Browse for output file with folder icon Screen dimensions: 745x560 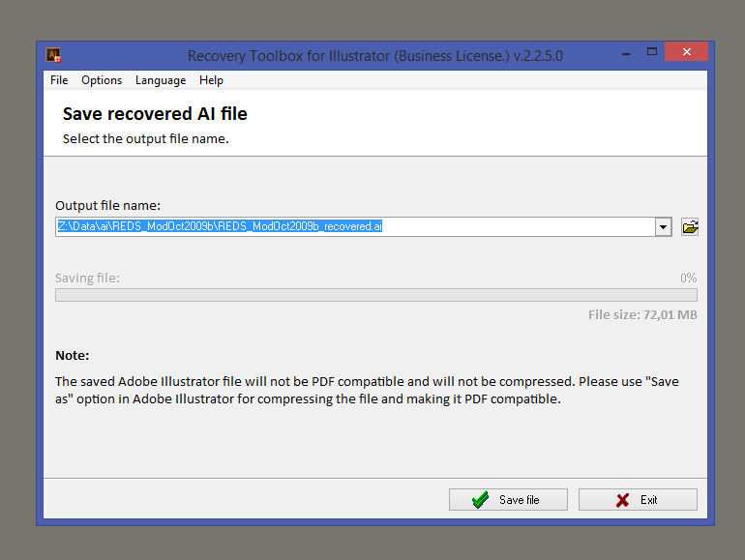(x=690, y=227)
